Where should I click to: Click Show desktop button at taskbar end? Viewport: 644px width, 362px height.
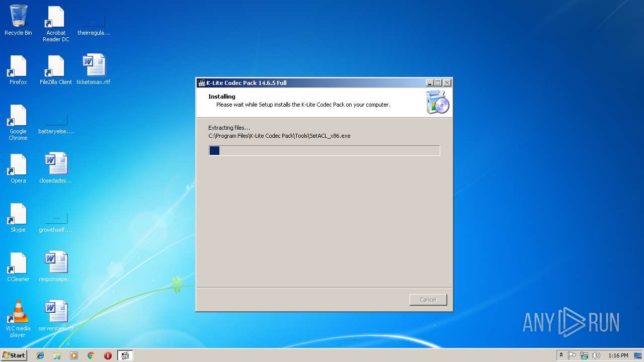tap(638, 355)
